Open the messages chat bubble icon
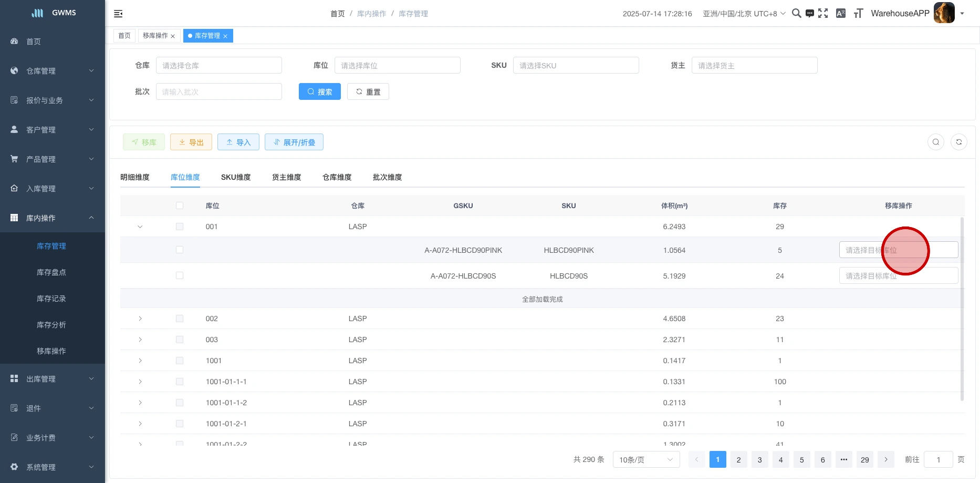 pyautogui.click(x=810, y=14)
